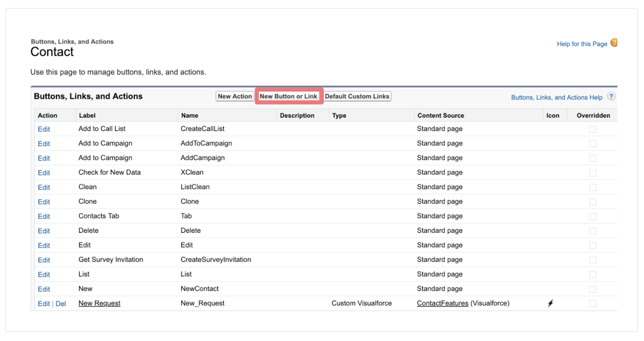Viewport: 644px width, 341px height.
Task: Toggle Overridden checkbox for Get Survey Invitation
Action: (593, 260)
